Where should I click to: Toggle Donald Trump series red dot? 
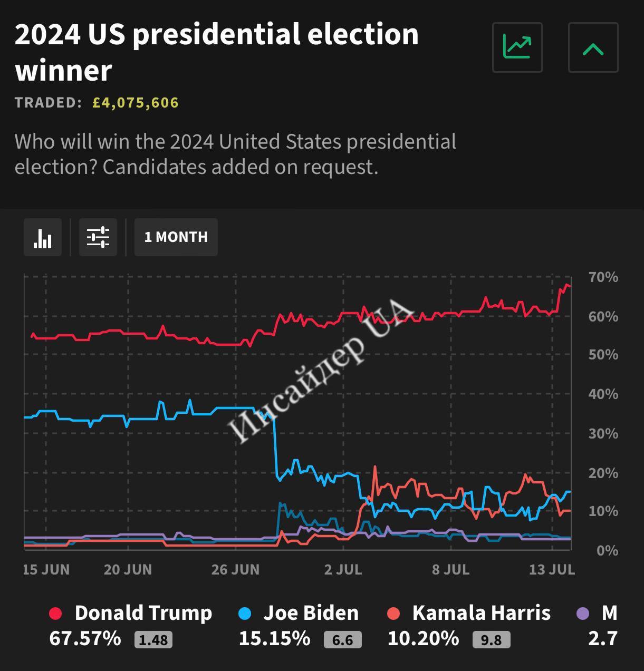(55, 614)
